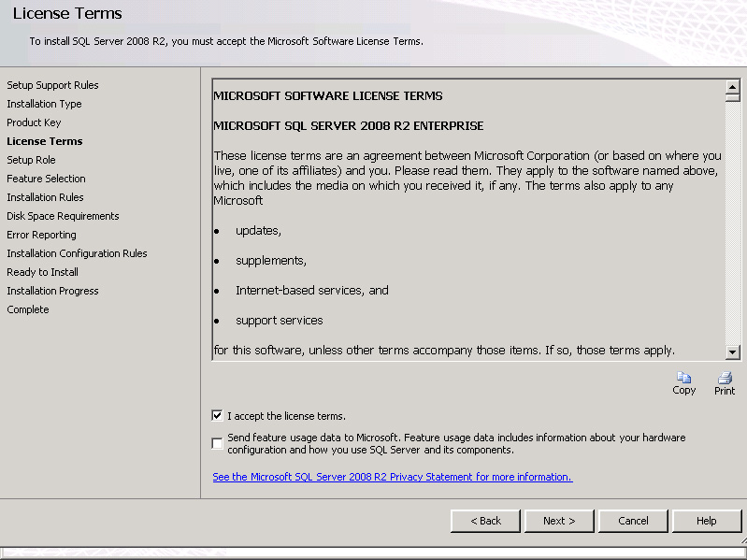Select the 'Installation Configuration Rules' step

(77, 253)
